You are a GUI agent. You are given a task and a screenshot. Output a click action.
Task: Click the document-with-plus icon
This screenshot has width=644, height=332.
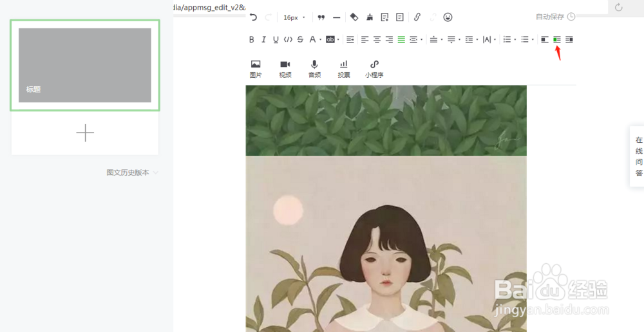coord(385,17)
